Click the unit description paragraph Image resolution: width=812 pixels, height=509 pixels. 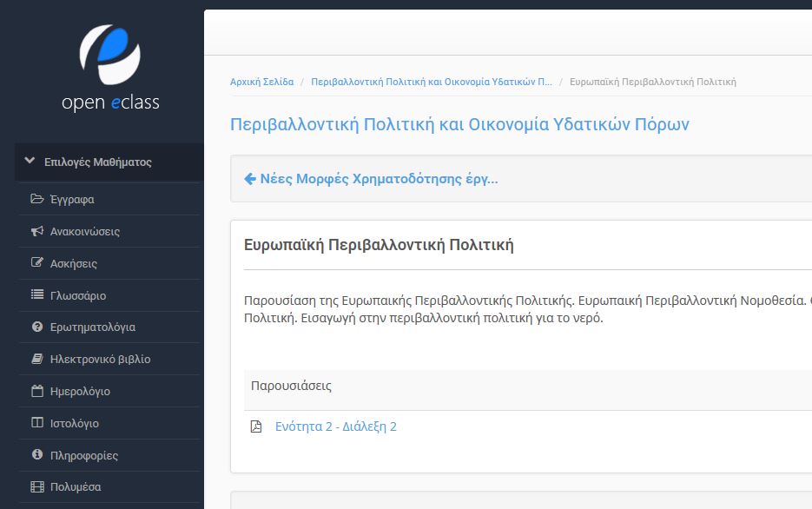pyautogui.click(x=528, y=309)
